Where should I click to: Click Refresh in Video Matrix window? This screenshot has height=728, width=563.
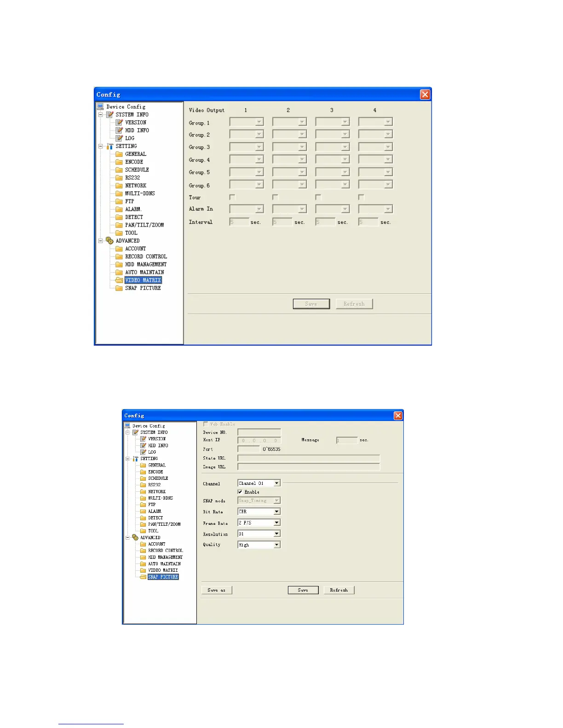[354, 304]
